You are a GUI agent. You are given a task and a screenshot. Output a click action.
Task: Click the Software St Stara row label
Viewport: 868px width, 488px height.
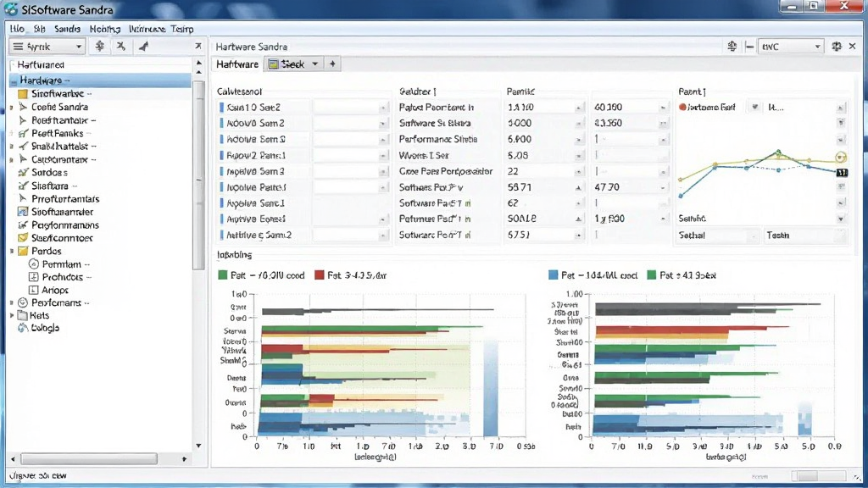[x=435, y=124]
